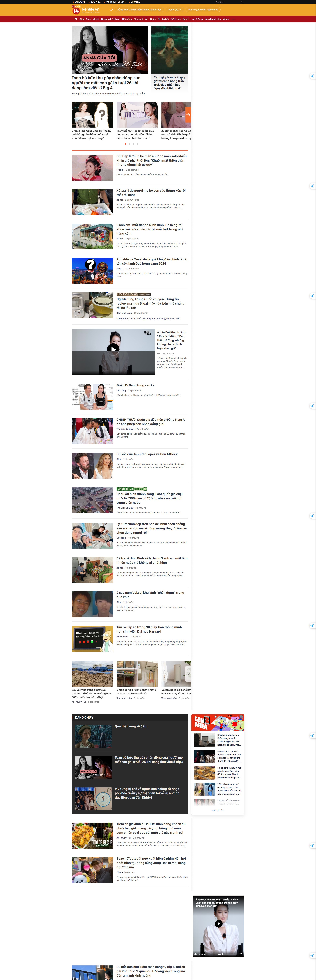
Task: Open the MV từng bị chê vô nghĩa headline
Action: point(147,793)
